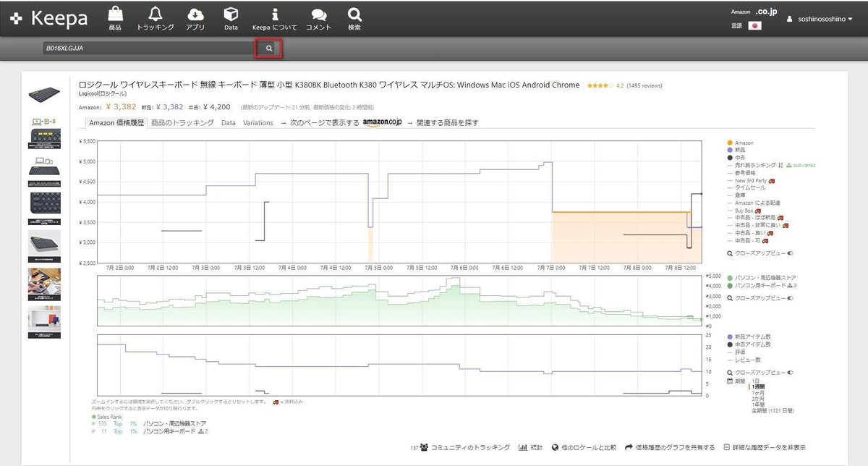The height and width of the screenshot is (466, 868).
Task: Select the 1ヶ月 period range
Action: point(759,393)
